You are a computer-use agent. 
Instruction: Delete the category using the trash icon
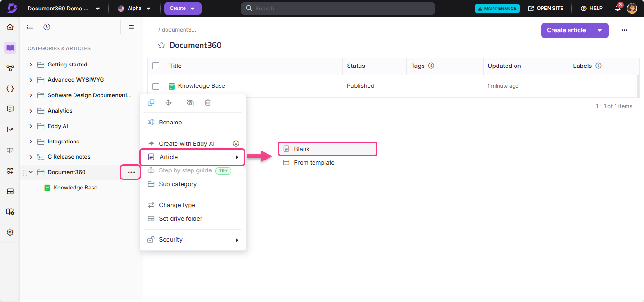click(208, 103)
